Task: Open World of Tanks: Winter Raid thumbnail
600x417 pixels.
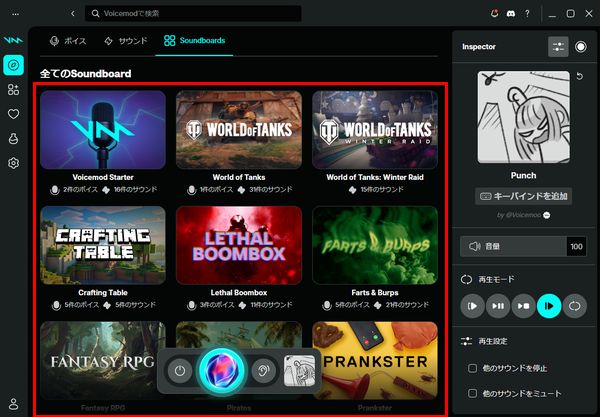Action: click(375, 130)
